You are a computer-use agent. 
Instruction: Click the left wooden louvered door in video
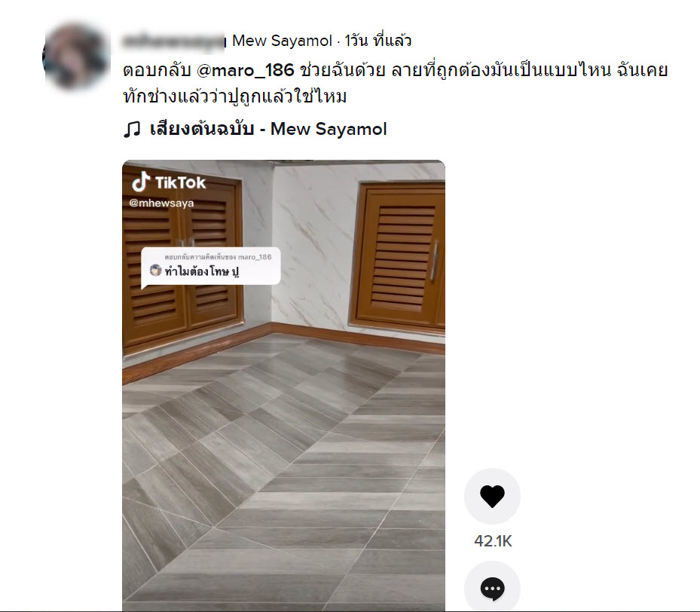click(183, 259)
